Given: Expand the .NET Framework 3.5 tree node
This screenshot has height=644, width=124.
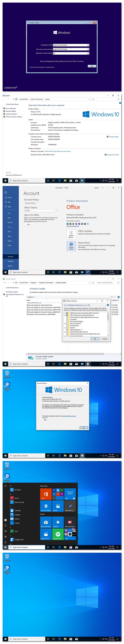Looking at the screenshot, I should [x=65, y=313].
